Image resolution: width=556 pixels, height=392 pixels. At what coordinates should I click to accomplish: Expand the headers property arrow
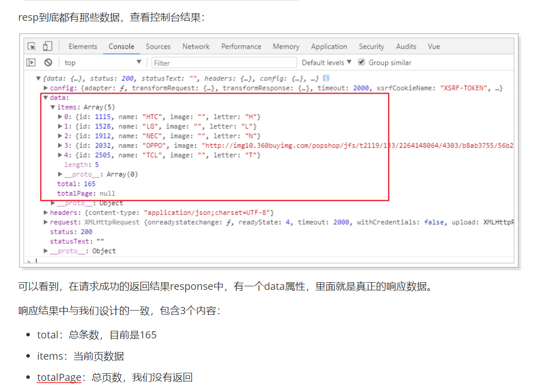(x=46, y=212)
